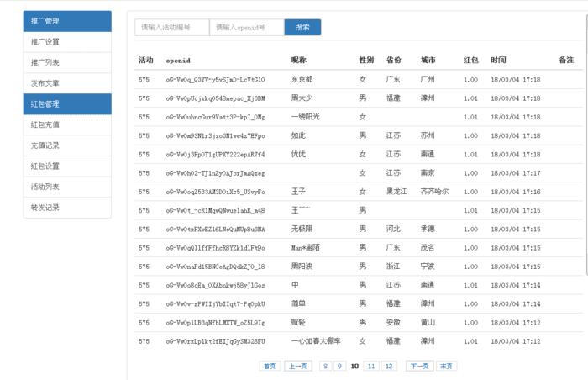Click the blue 搜索 search button

(x=302, y=28)
